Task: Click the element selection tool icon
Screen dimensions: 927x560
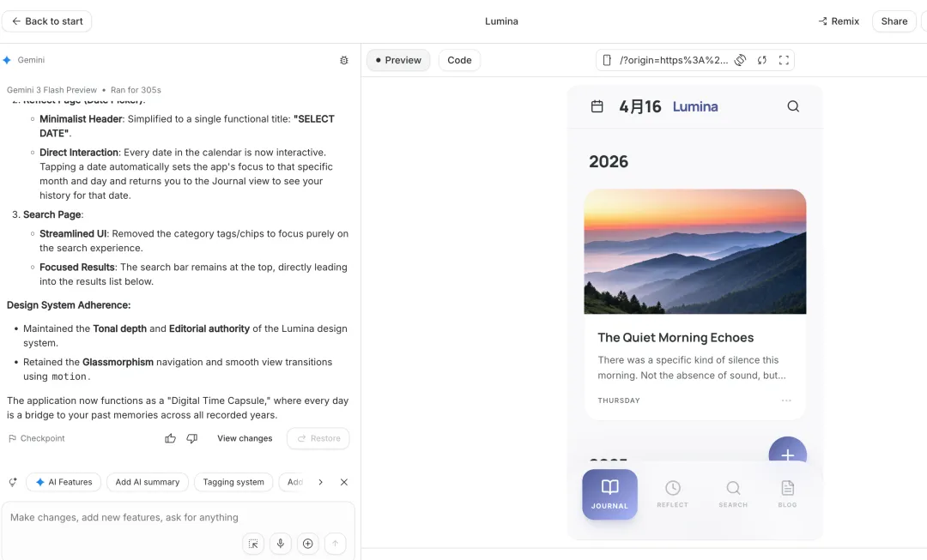Action: pyautogui.click(x=253, y=544)
